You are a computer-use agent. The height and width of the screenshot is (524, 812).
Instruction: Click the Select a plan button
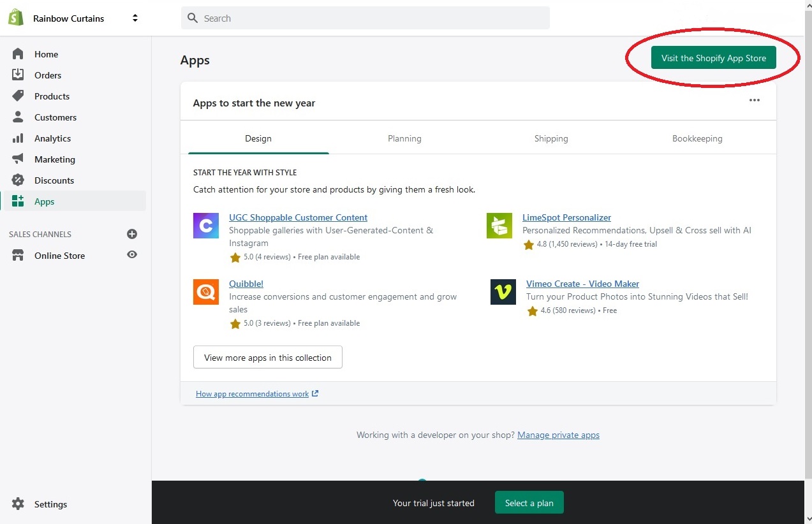(x=529, y=503)
